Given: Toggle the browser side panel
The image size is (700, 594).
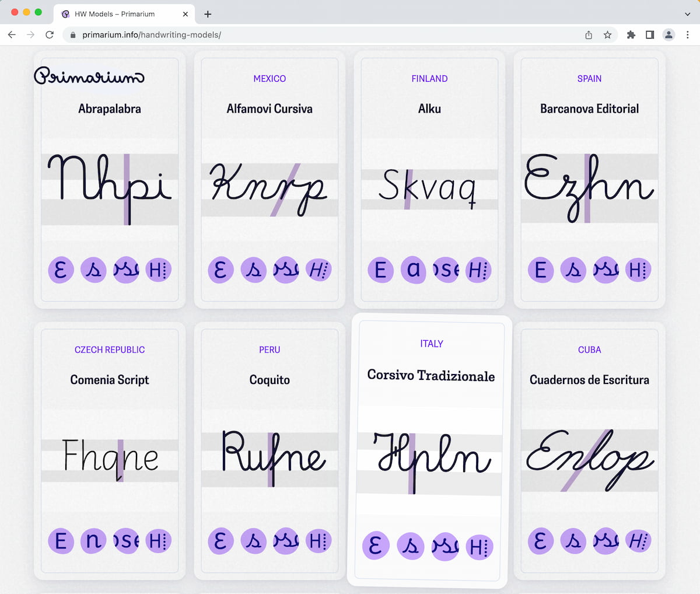Looking at the screenshot, I should [x=650, y=35].
